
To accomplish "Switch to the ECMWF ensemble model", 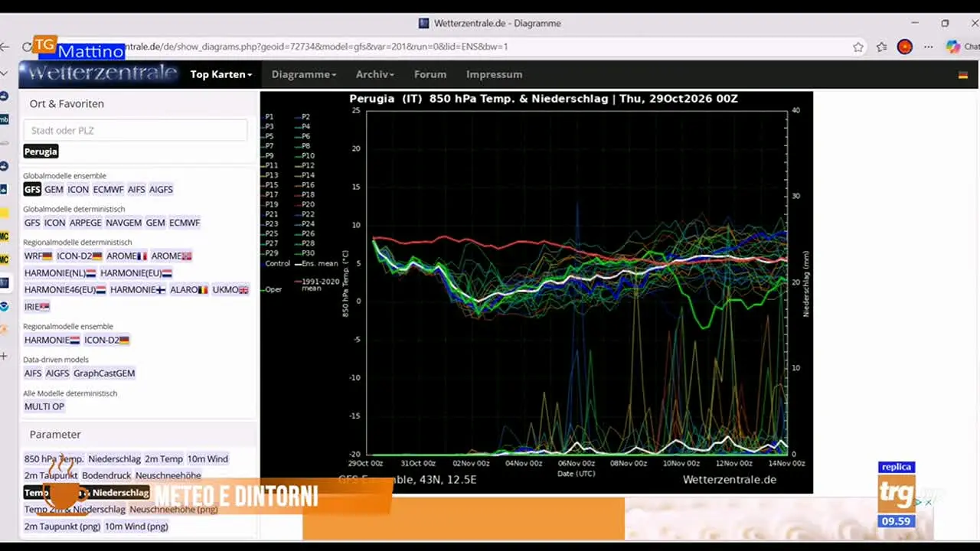I will [108, 189].
